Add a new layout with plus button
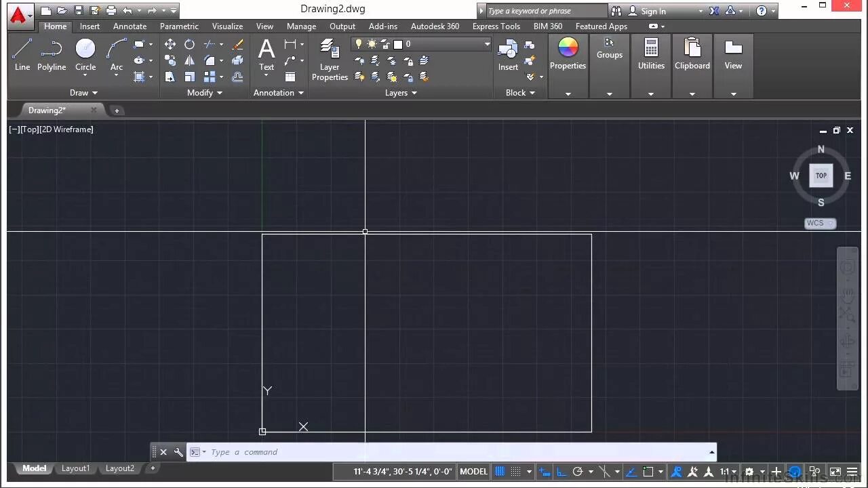Image resolution: width=868 pixels, height=488 pixels. (153, 468)
